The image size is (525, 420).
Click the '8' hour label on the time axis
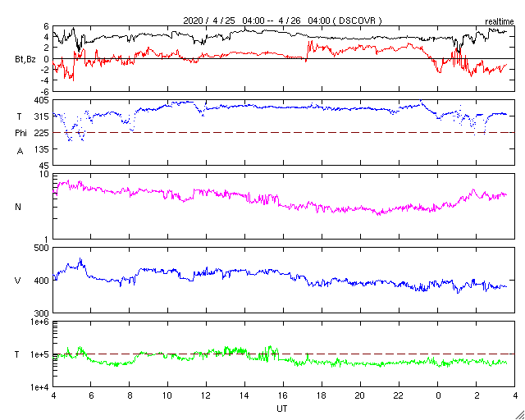click(130, 396)
